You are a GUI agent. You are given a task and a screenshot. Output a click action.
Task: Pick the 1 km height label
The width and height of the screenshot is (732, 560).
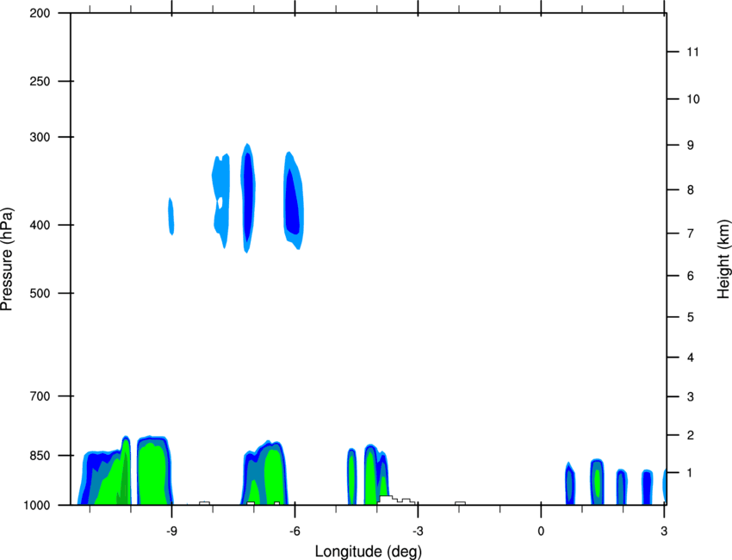[x=690, y=473]
